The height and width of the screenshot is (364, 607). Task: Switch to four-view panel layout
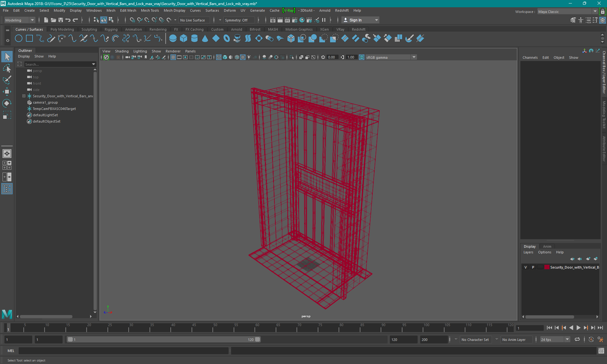coord(7,165)
